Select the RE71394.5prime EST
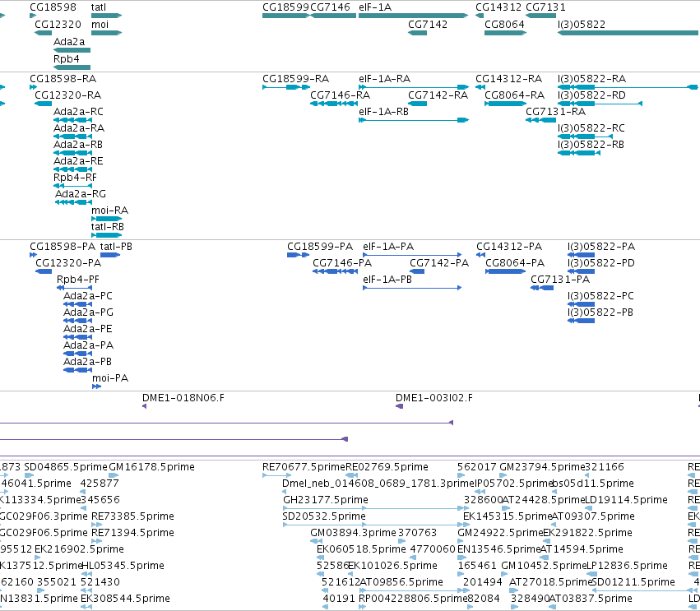 click(96, 541)
